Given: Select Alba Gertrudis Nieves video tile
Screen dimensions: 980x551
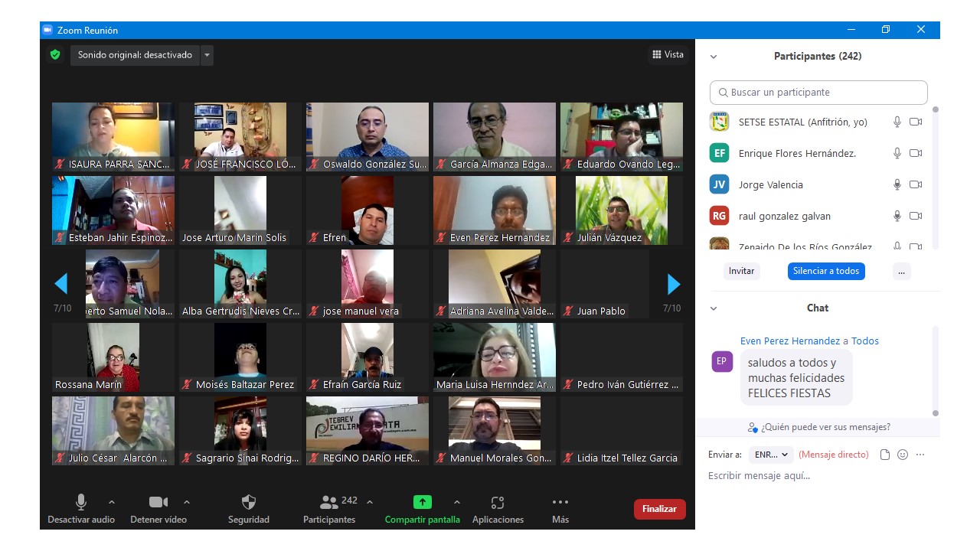Looking at the screenshot, I should coord(240,284).
